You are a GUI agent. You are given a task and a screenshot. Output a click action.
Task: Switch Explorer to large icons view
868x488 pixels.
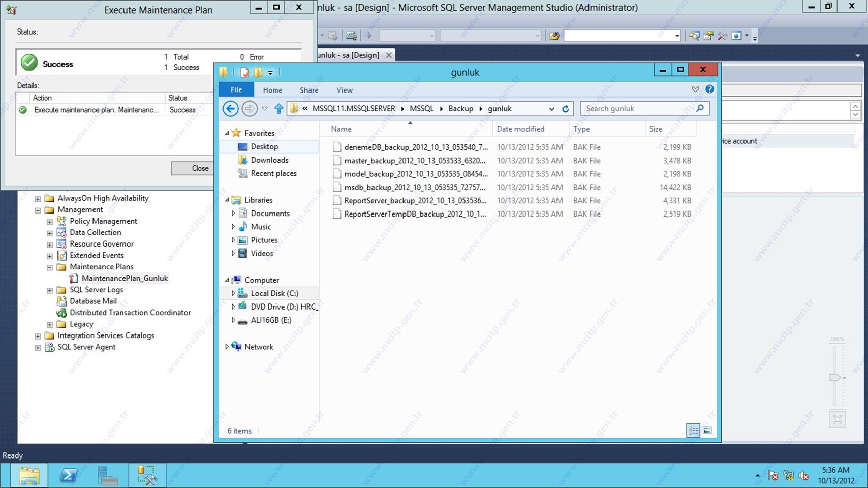(x=707, y=430)
